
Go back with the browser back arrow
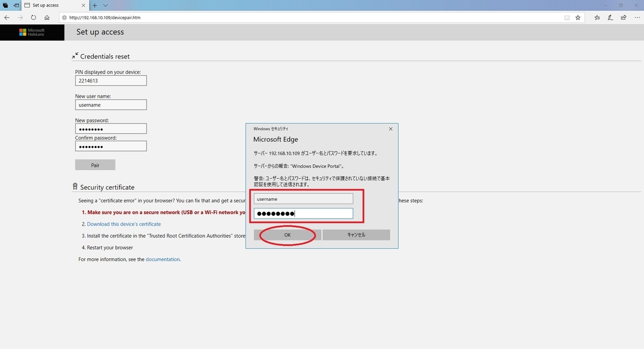[x=7, y=17]
